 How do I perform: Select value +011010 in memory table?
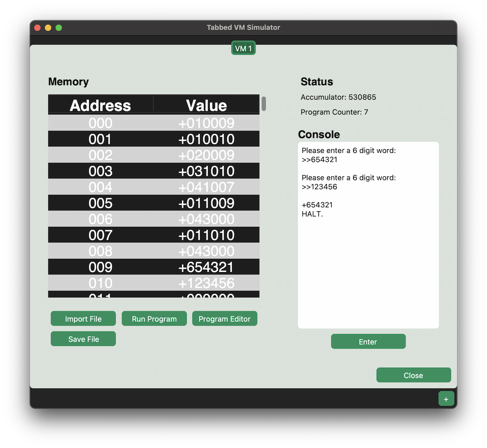pyautogui.click(x=207, y=235)
